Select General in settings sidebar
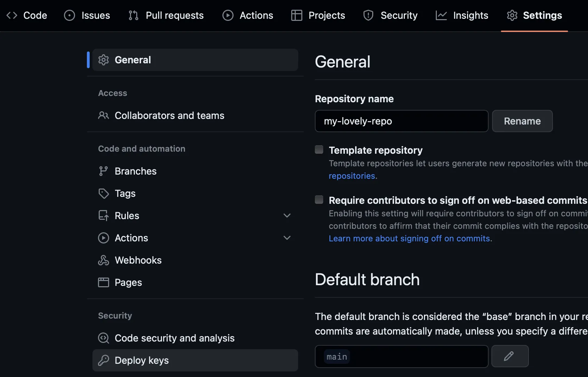588x377 pixels. pyautogui.click(x=195, y=60)
